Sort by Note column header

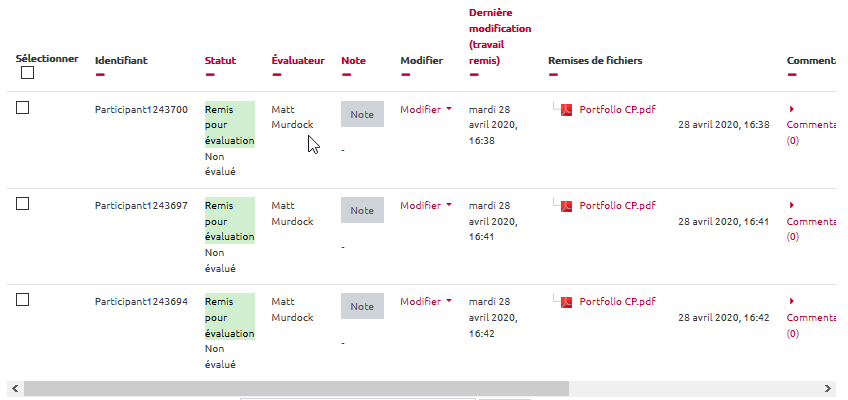[x=353, y=60]
